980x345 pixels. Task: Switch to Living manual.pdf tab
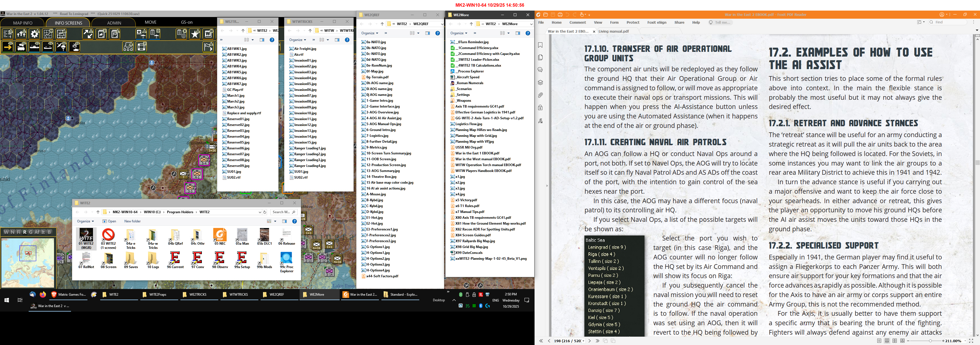click(x=613, y=31)
